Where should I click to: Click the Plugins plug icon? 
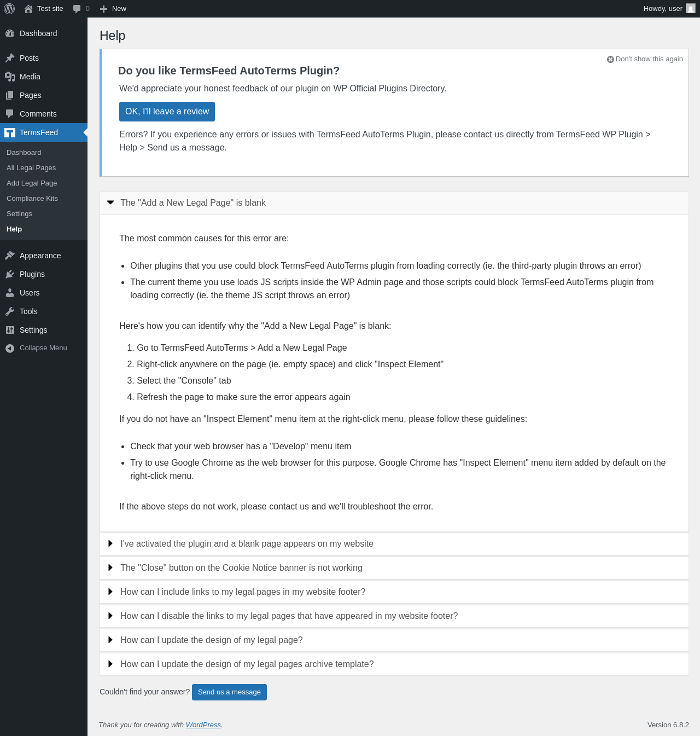click(10, 274)
